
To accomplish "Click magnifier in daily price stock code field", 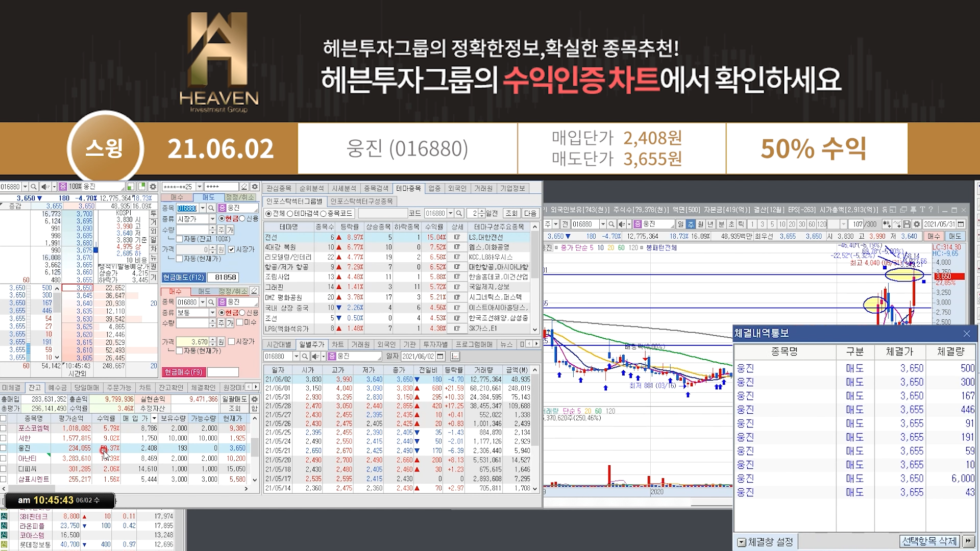I will 305,356.
